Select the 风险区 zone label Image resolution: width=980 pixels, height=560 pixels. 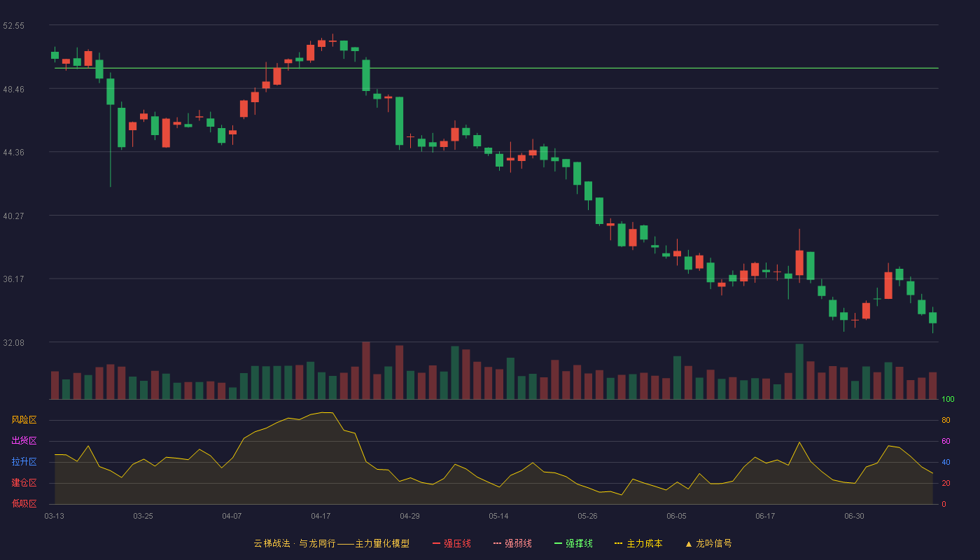point(24,420)
